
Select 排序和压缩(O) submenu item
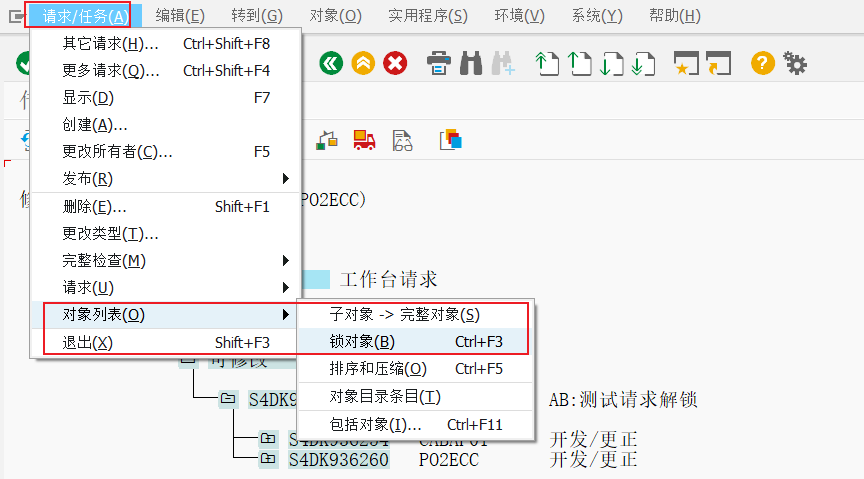click(415, 369)
